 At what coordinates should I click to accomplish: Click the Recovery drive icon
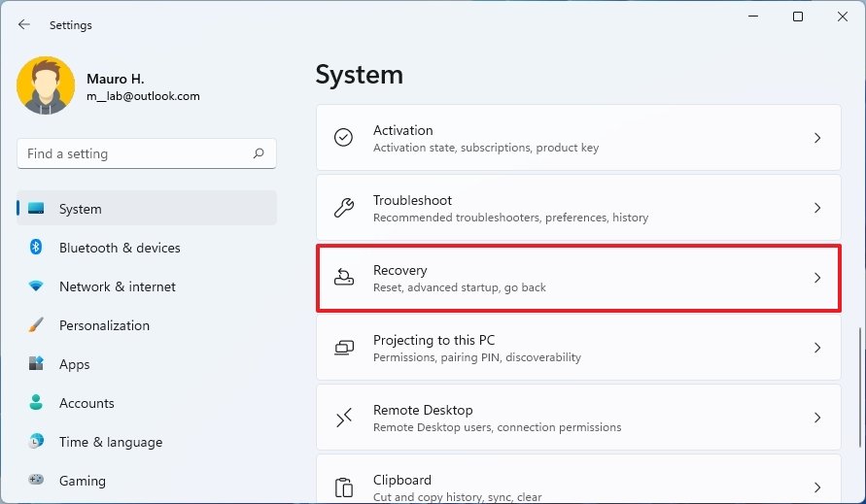pos(343,277)
